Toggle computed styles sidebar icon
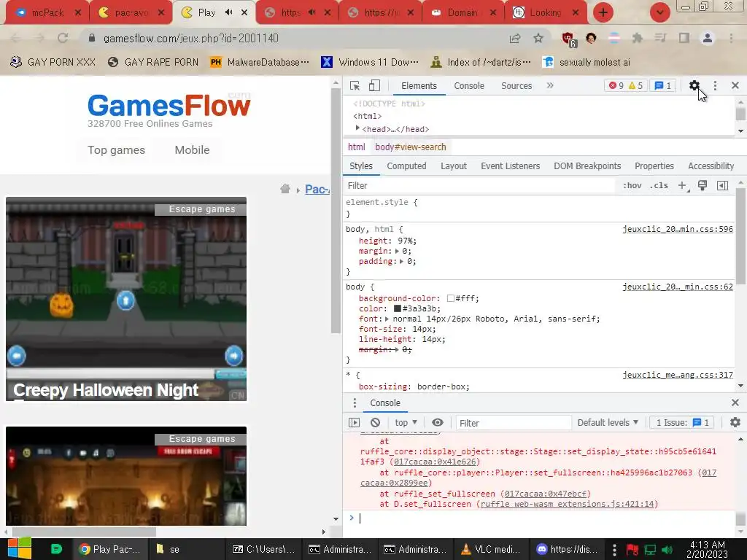Screen dimensions: 747x560 [722, 186]
